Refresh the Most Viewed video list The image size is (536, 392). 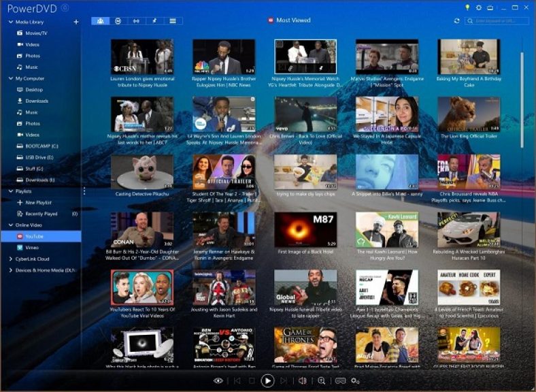coord(456,21)
